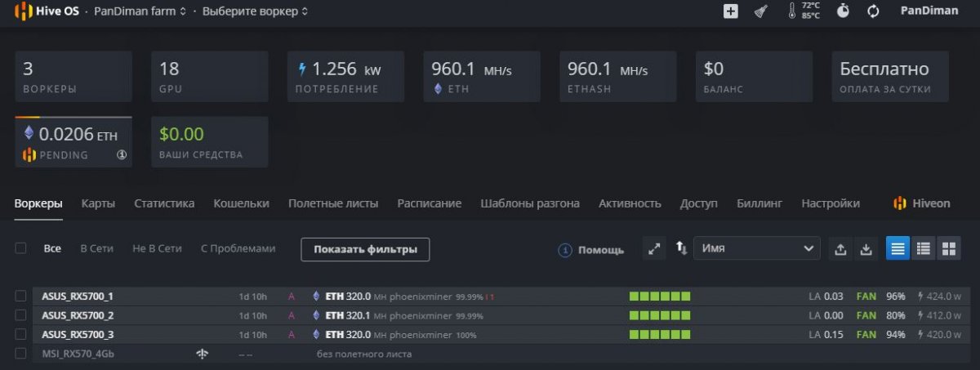Open PanDiman user account menu
The image size is (980, 370).
tap(929, 11)
